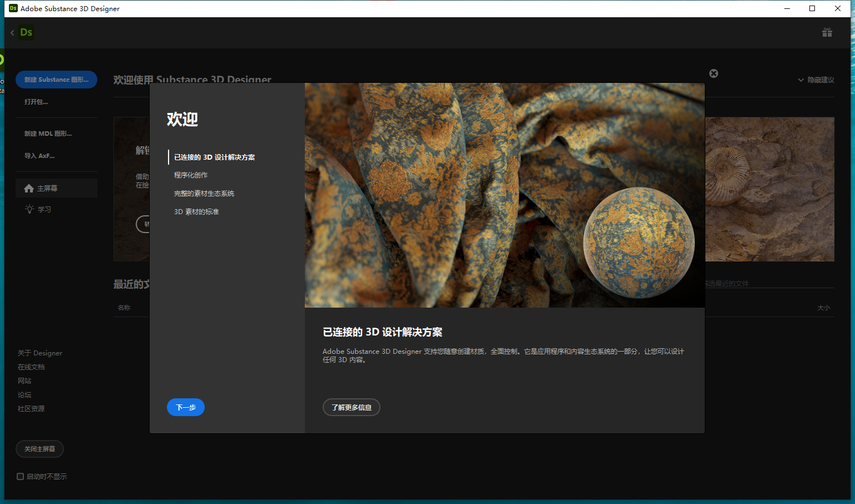Select 完整的素材生态系统 in welcome list
The width and height of the screenshot is (855, 504).
tap(204, 194)
